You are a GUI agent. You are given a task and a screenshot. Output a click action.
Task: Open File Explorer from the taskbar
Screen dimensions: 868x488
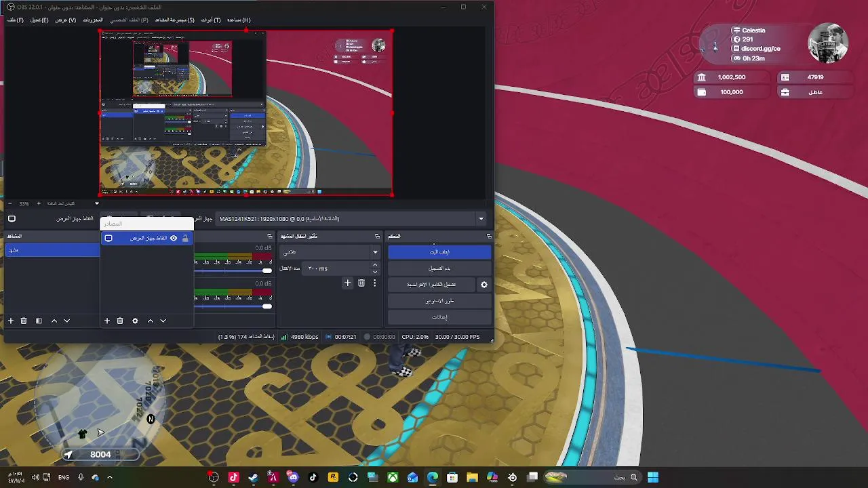click(x=473, y=477)
